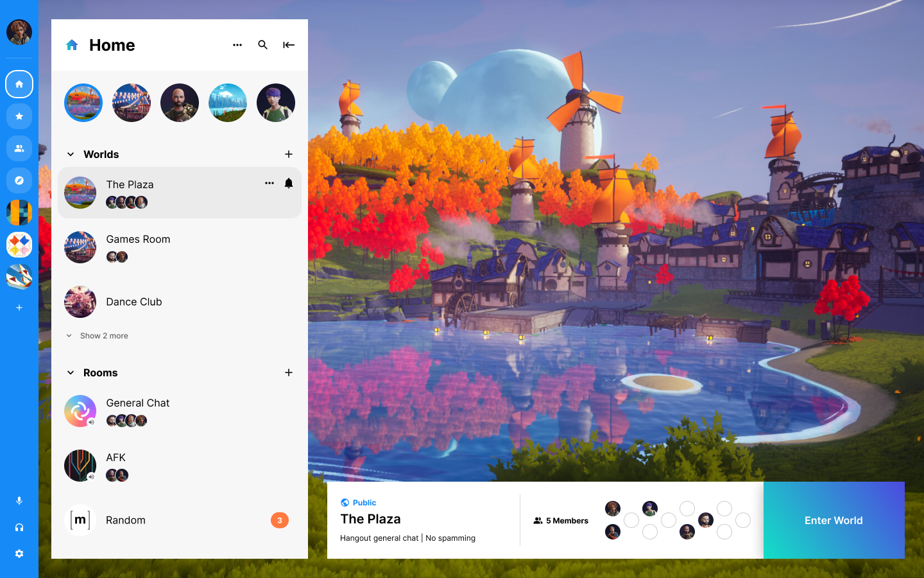The width and height of the screenshot is (924, 578).
Task: Collapse the Home panel with arrow icon
Action: tap(289, 45)
